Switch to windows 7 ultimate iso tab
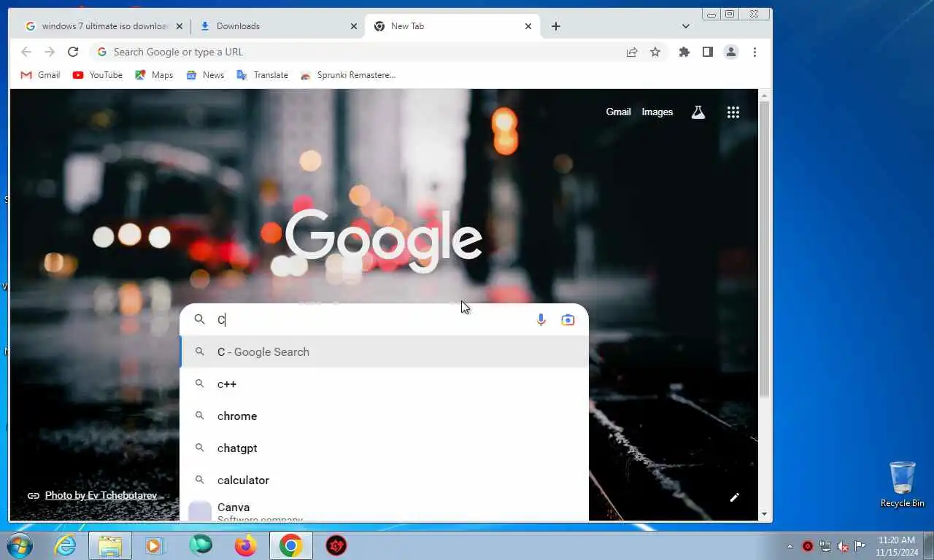 pyautogui.click(x=103, y=26)
